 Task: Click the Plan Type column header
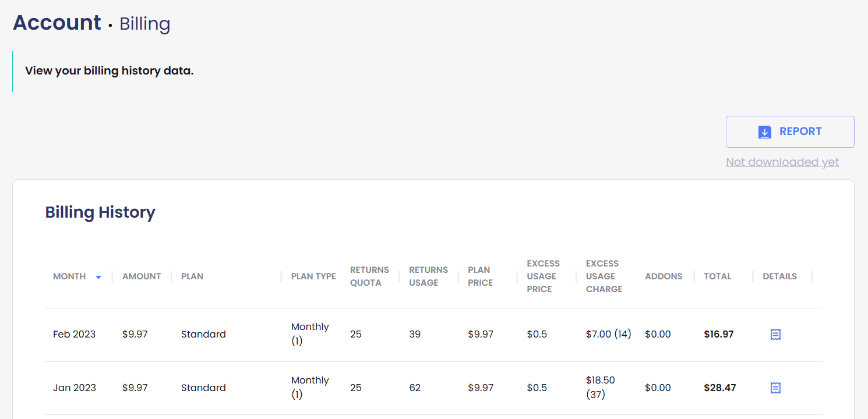(x=313, y=276)
